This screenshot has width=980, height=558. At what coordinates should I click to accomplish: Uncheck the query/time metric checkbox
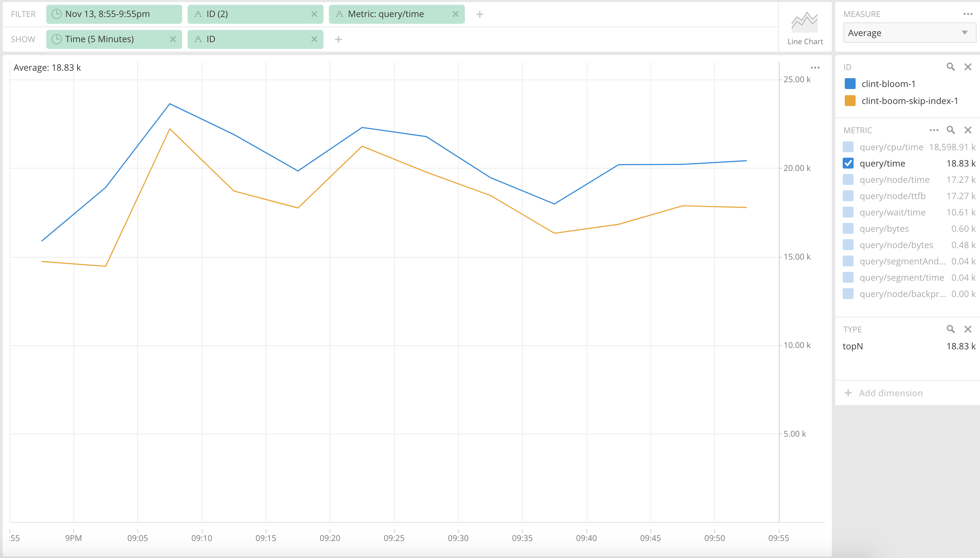coord(848,163)
